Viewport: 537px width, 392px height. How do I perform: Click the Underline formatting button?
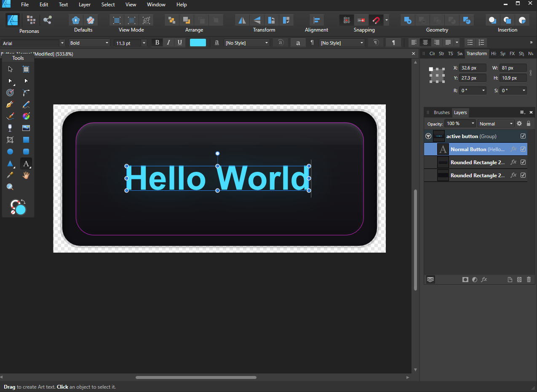(180, 43)
